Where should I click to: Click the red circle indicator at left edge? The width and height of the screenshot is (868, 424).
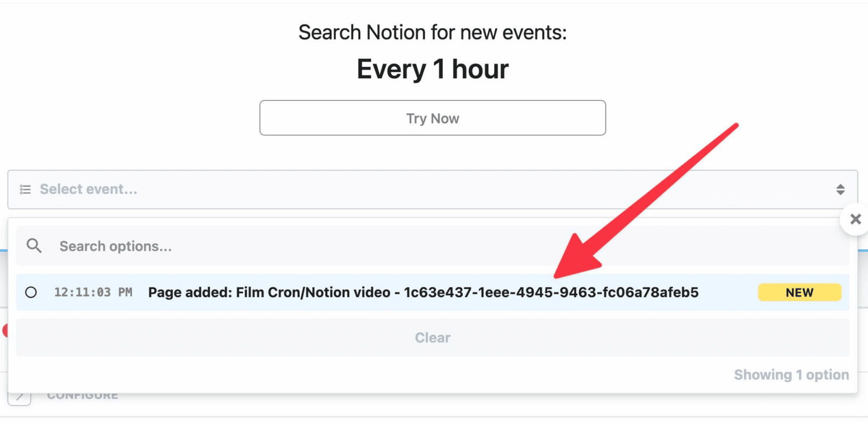click(5, 330)
